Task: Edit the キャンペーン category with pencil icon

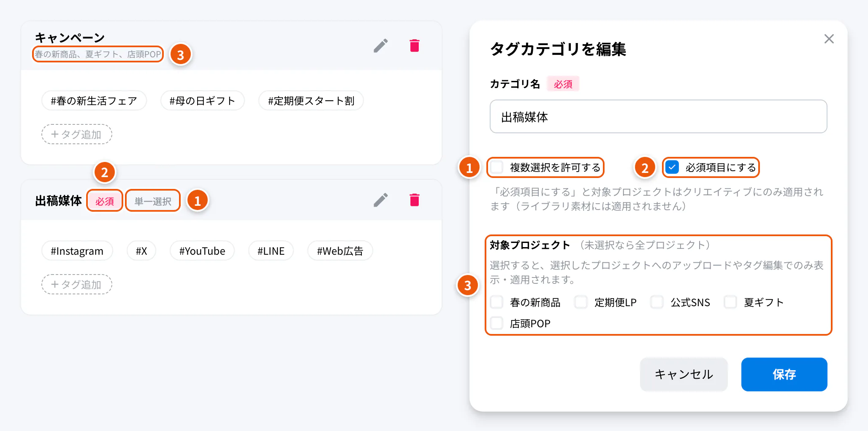Action: coord(380,46)
